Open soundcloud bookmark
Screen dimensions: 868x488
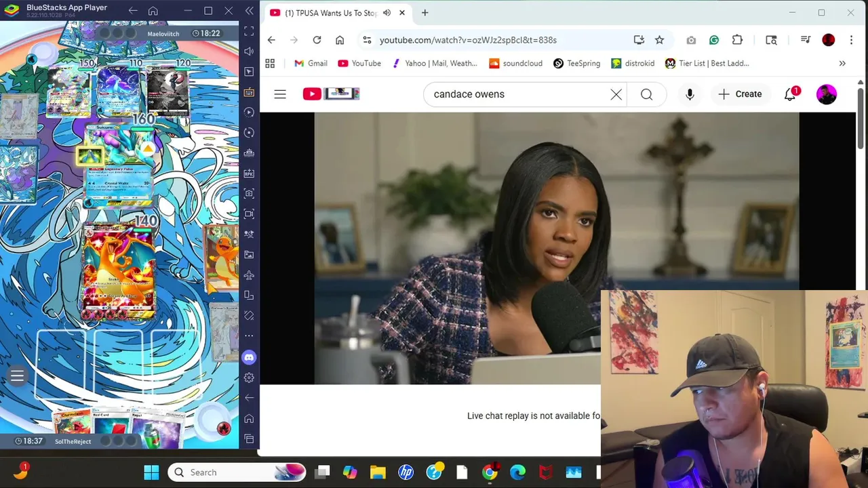coord(515,63)
